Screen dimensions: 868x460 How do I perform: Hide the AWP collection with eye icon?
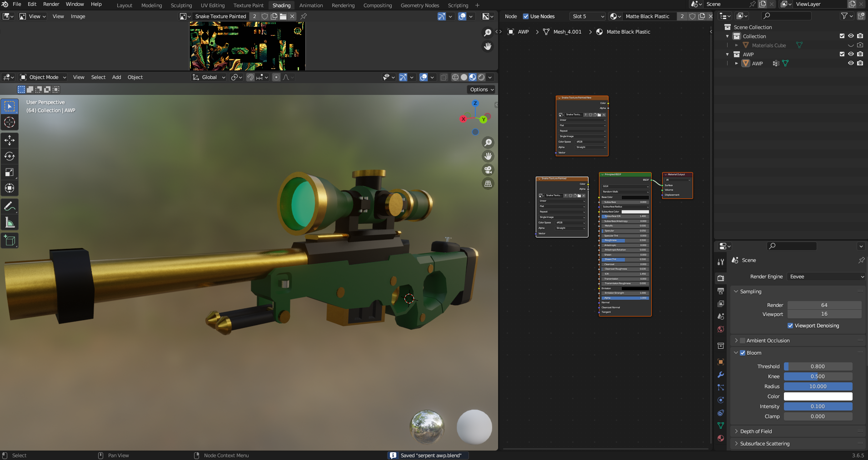click(x=851, y=54)
